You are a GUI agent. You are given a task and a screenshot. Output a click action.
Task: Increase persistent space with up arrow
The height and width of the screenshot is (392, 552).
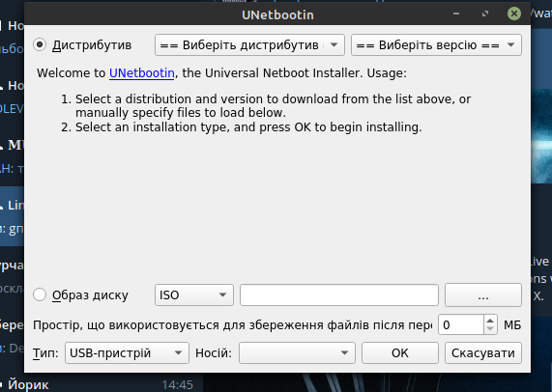[x=490, y=321]
